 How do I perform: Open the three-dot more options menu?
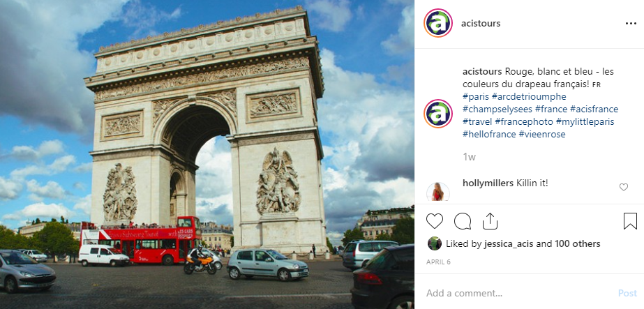[631, 24]
